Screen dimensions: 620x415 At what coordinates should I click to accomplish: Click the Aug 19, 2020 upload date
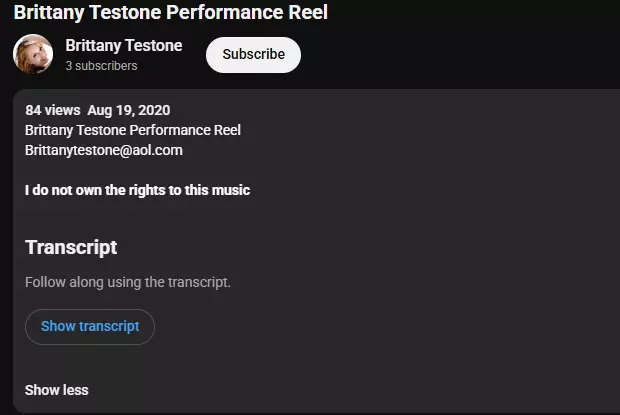click(x=129, y=110)
